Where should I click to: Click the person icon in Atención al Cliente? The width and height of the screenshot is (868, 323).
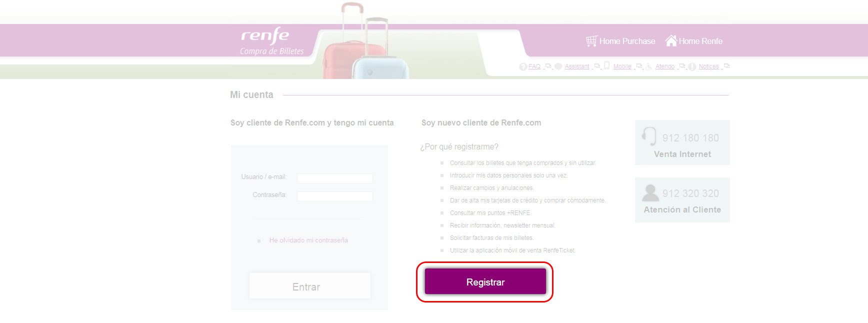650,192
